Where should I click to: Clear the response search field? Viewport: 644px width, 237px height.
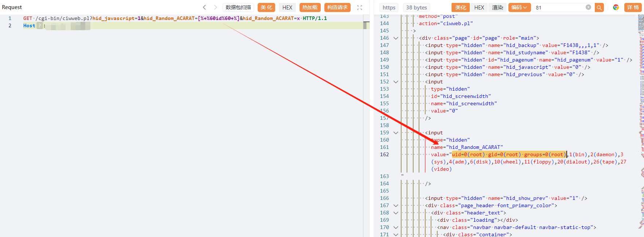588,7
